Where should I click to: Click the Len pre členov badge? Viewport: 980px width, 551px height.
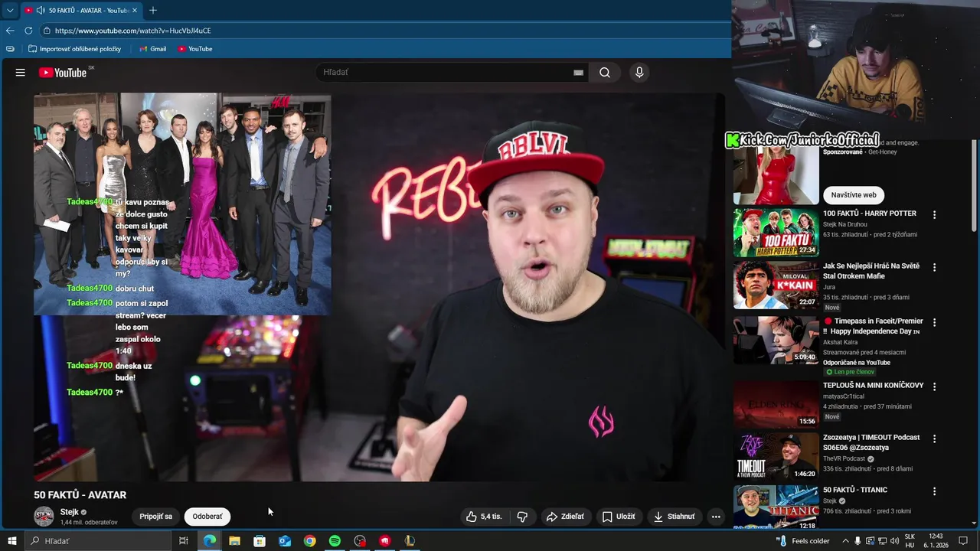[849, 372]
